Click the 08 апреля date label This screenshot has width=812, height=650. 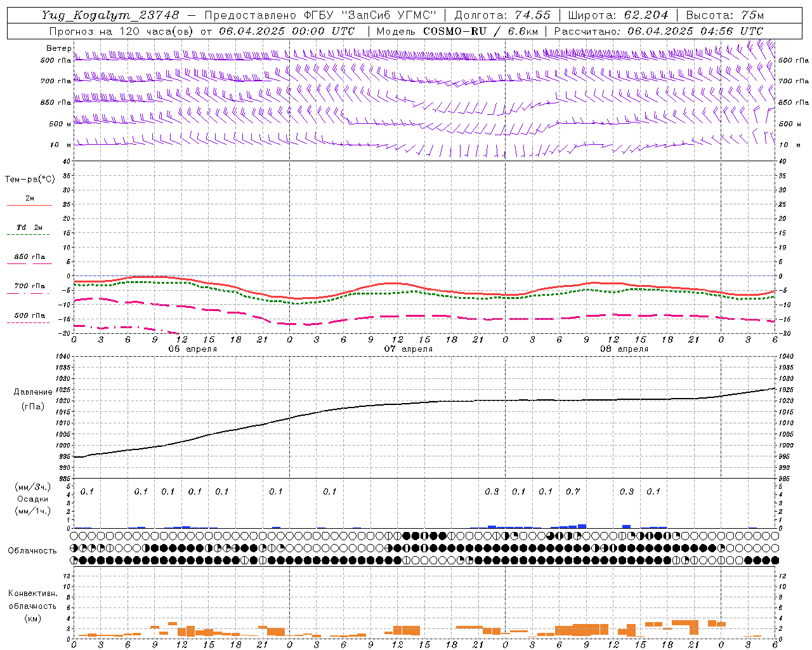(x=624, y=349)
